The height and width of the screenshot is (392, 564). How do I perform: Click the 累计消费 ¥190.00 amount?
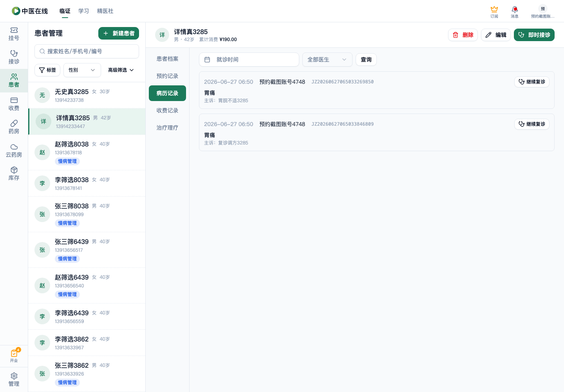point(218,40)
